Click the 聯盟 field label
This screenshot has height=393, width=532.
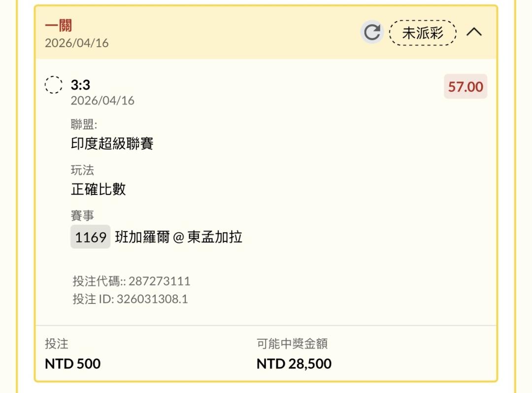84,125
